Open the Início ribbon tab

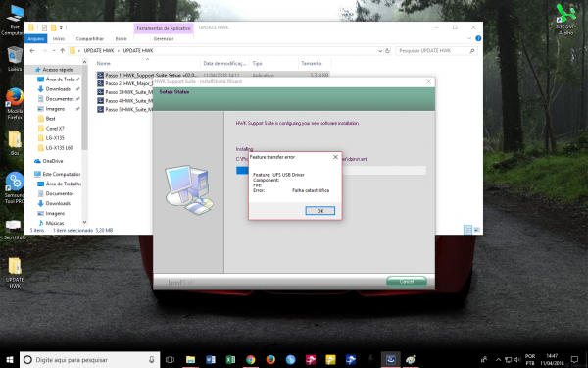[59, 38]
